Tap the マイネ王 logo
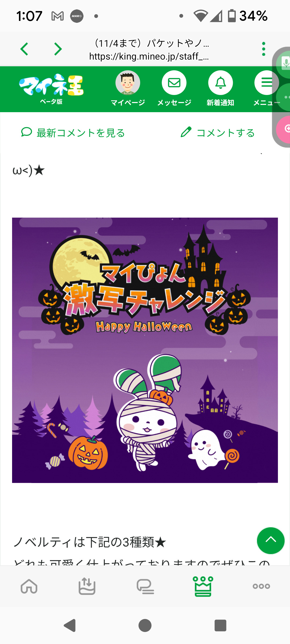 51,89
